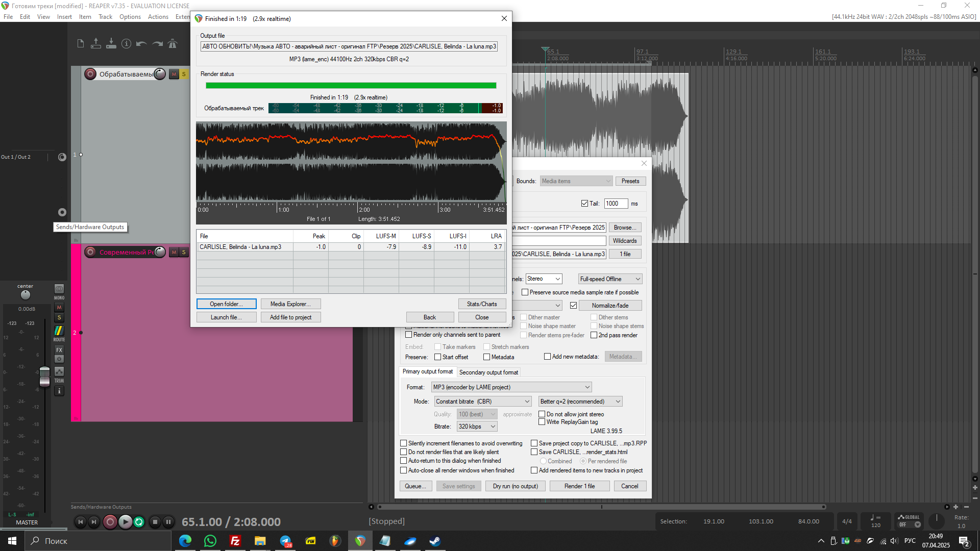Open WhatsApp from the taskbar
Screen dimensions: 980x551
click(210, 541)
